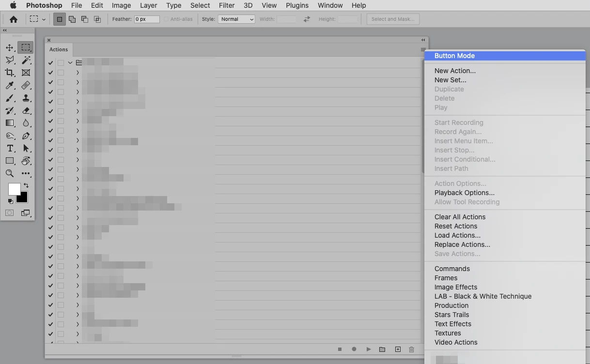The image size is (590, 364).
Task: Select the Magic Wand tool
Action: pyautogui.click(x=26, y=60)
